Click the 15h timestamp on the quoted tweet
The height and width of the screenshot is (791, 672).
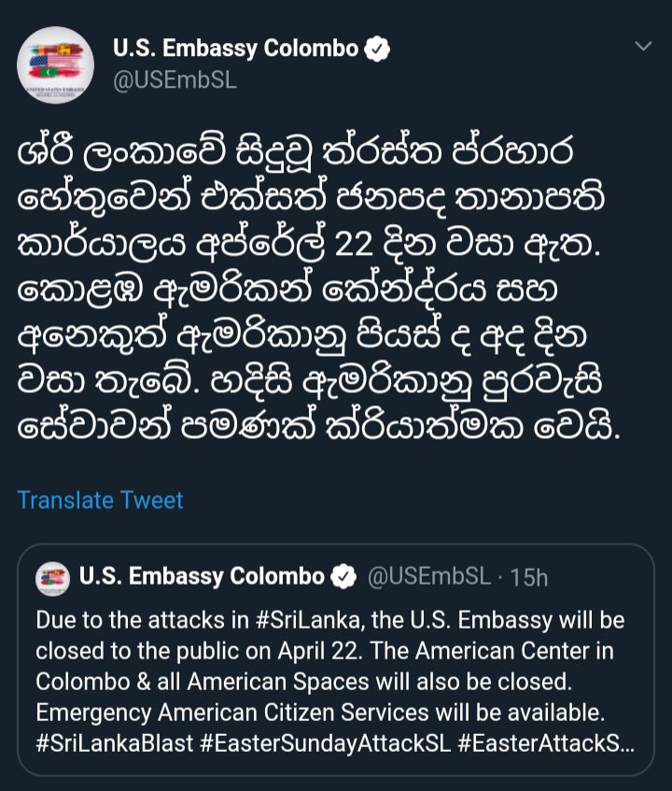coord(529,578)
